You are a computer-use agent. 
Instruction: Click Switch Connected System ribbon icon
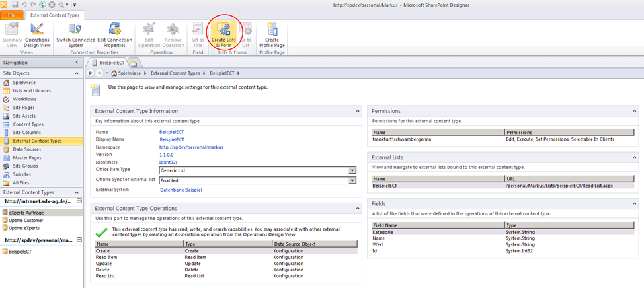(x=75, y=34)
